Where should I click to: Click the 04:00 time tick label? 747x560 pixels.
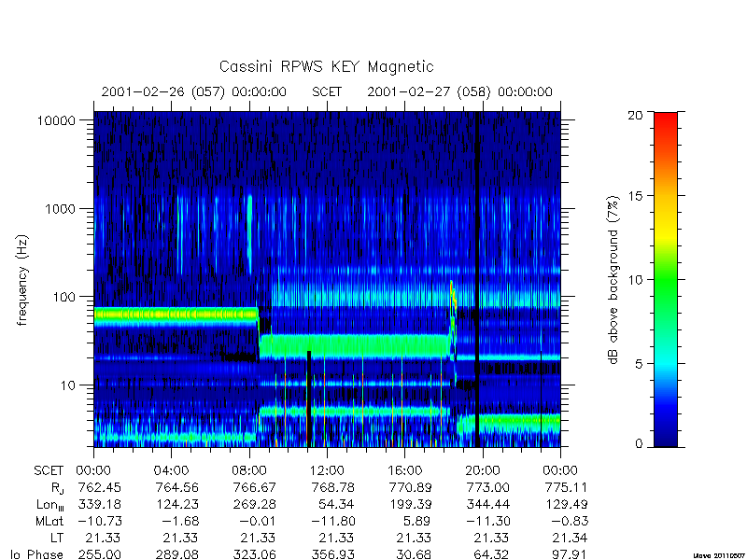pos(171,471)
